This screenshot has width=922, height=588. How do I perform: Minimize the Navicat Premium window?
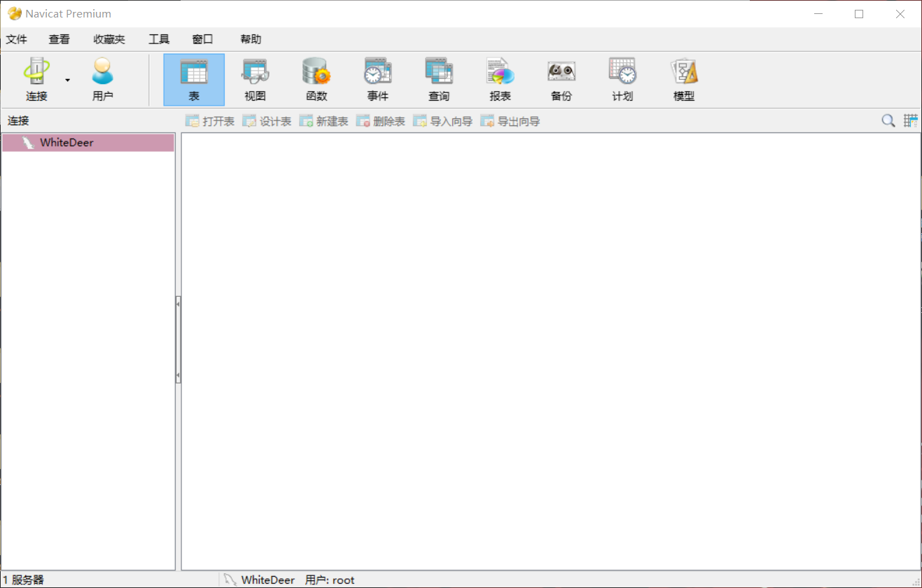818,14
